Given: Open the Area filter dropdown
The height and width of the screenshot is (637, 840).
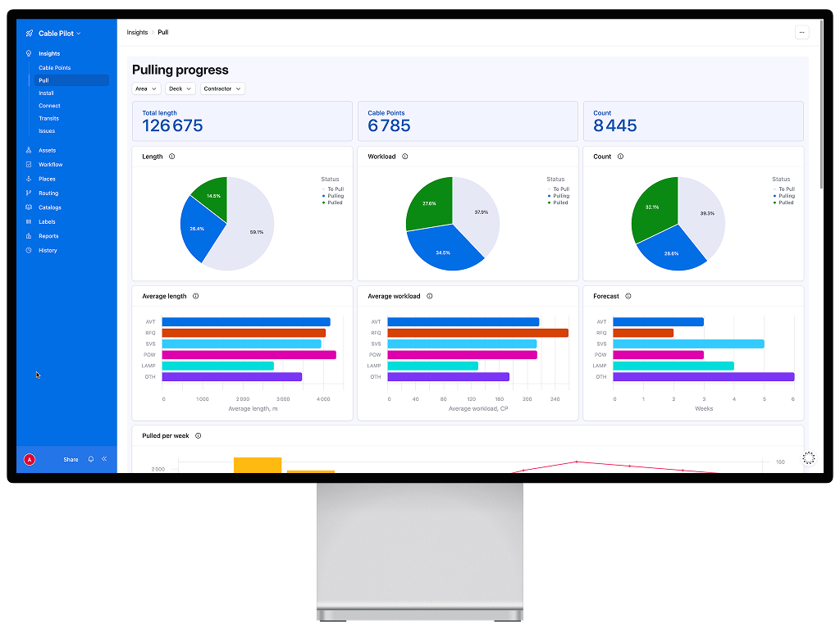Looking at the screenshot, I should (x=146, y=88).
